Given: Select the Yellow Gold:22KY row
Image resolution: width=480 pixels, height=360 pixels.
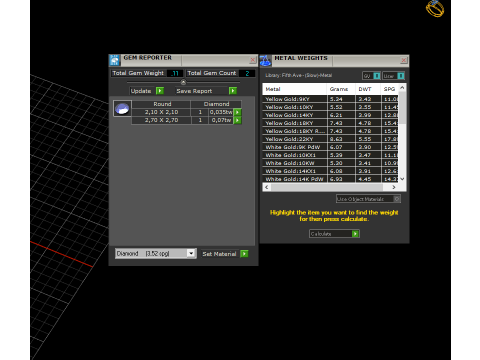Looking at the screenshot, I should (330, 139).
